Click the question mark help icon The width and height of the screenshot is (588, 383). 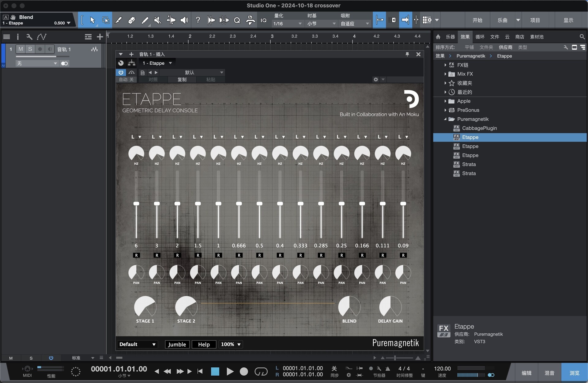pyautogui.click(x=198, y=20)
